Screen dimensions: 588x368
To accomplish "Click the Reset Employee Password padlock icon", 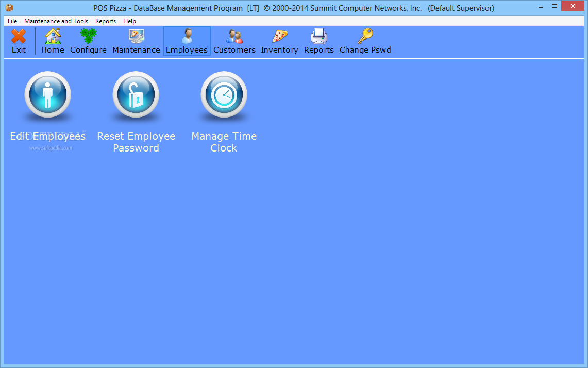I will pyautogui.click(x=136, y=95).
